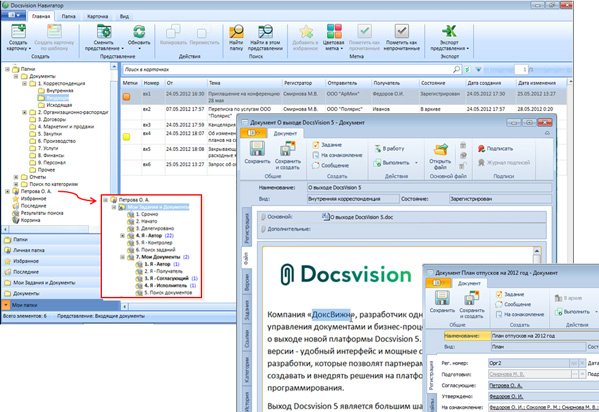The width and height of the screenshot is (599, 412).
Task: Click Сохранить и создать in О выходе DocsVision 5 window
Action: pyautogui.click(x=287, y=149)
